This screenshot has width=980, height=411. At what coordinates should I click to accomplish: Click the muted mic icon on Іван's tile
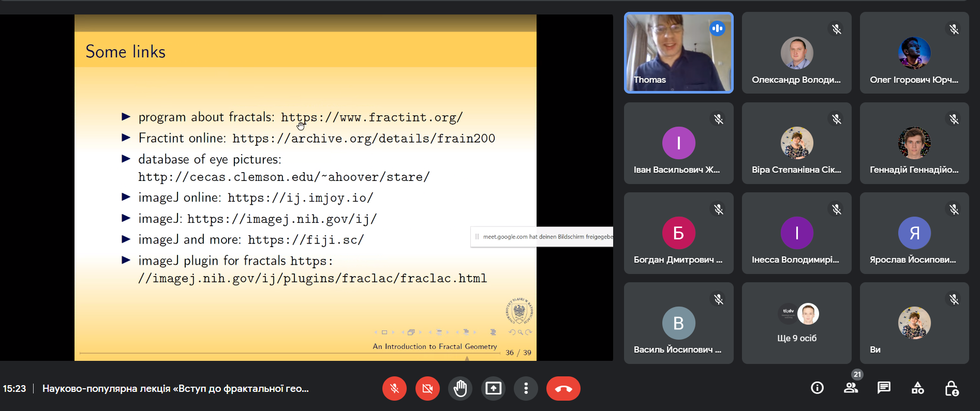(x=718, y=119)
